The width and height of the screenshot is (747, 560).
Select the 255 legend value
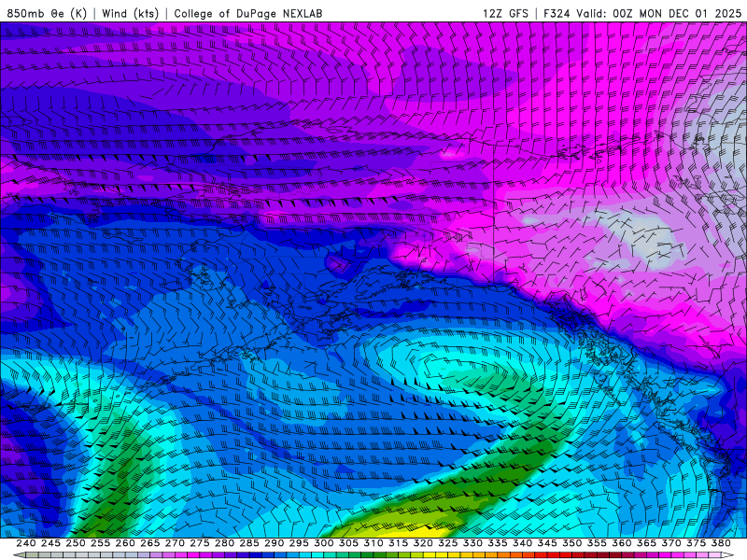click(101, 543)
